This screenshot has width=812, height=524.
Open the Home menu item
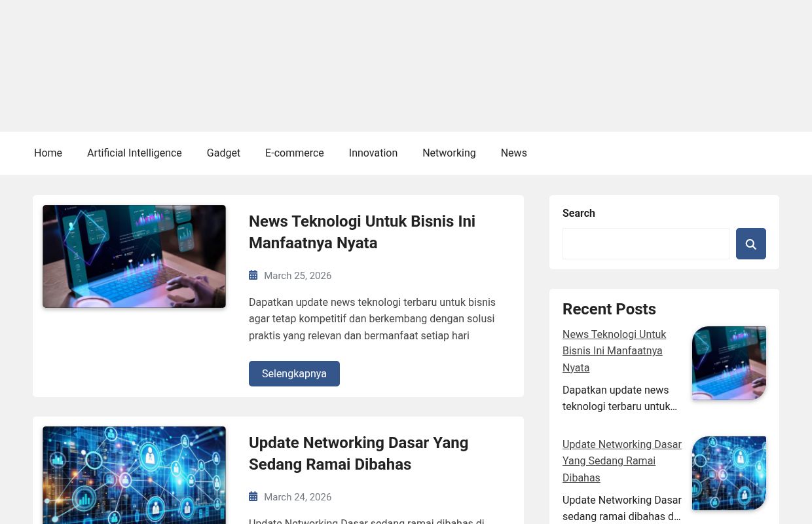pyautogui.click(x=48, y=153)
